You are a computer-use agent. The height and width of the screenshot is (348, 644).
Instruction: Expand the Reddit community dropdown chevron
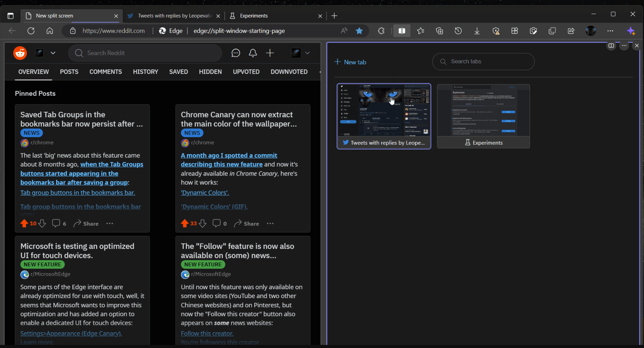(x=53, y=53)
